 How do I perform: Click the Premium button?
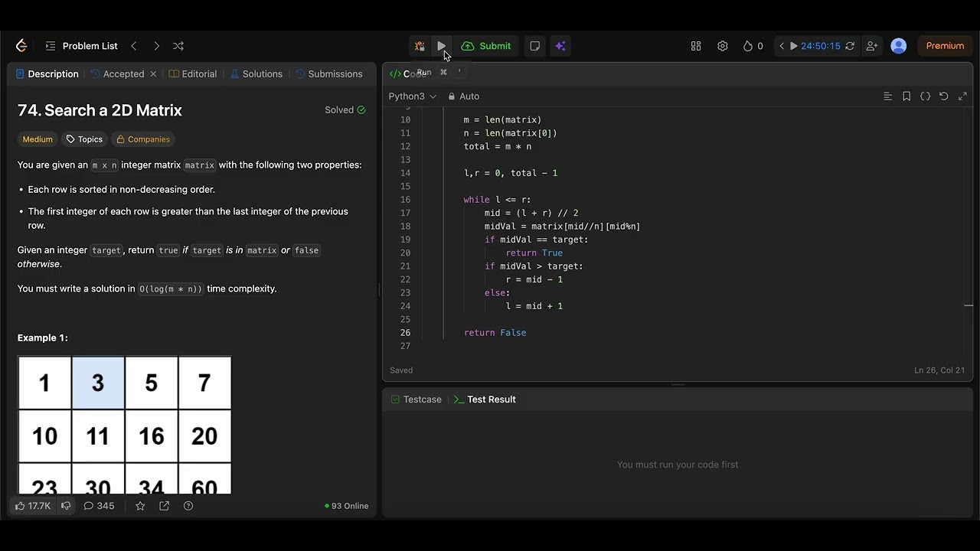[945, 46]
